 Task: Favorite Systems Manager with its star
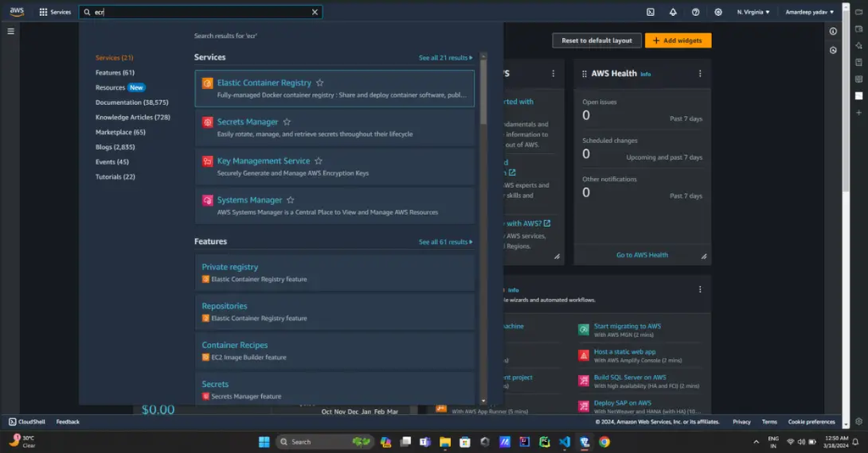coord(291,200)
